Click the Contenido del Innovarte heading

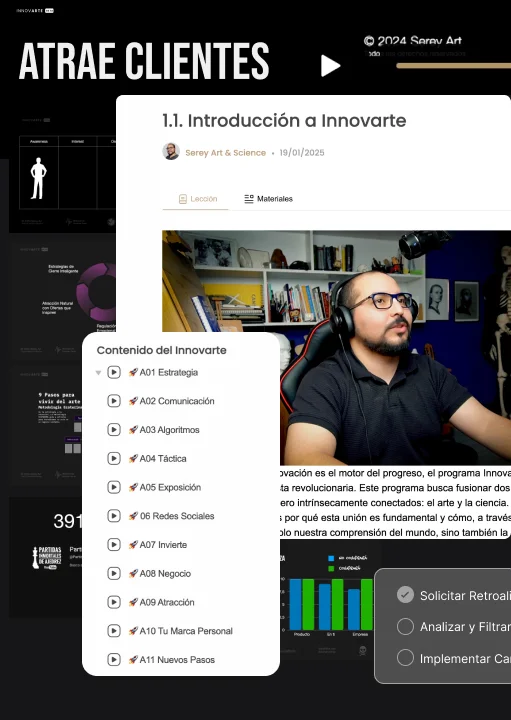point(162,350)
